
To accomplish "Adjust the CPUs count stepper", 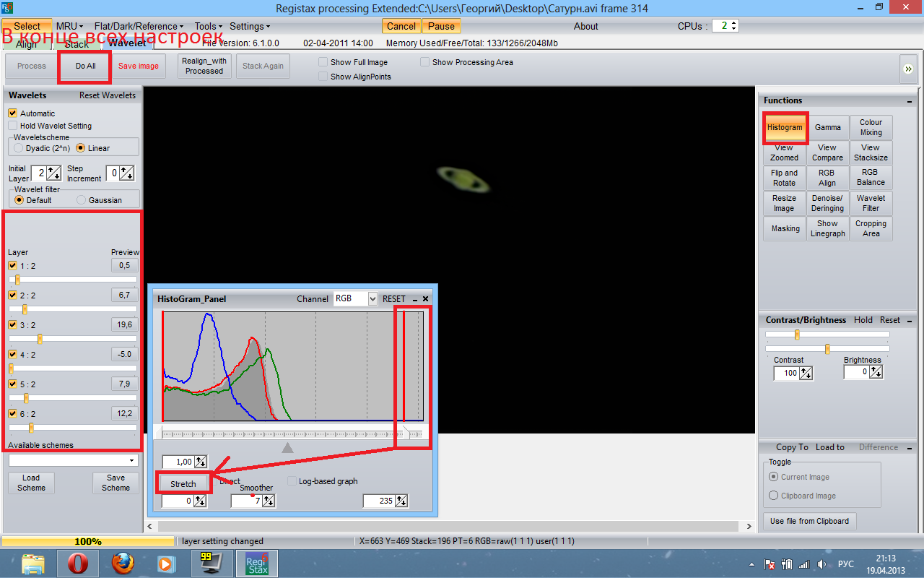I will [734, 26].
